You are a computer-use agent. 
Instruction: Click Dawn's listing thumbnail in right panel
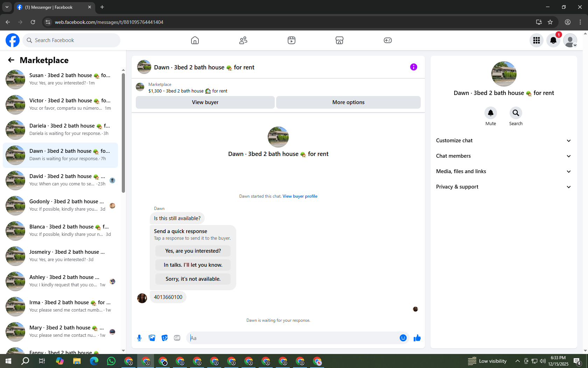[504, 74]
